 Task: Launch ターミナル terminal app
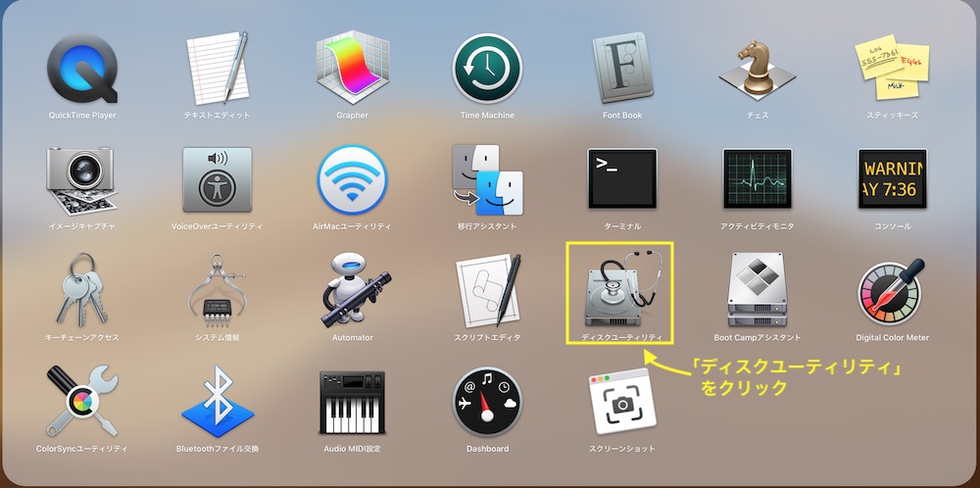click(622, 178)
